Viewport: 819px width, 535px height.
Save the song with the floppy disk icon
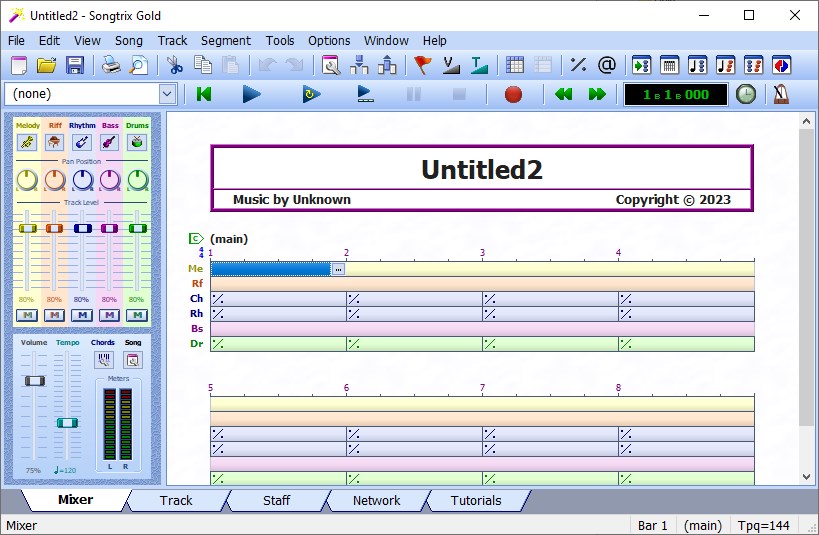point(75,65)
